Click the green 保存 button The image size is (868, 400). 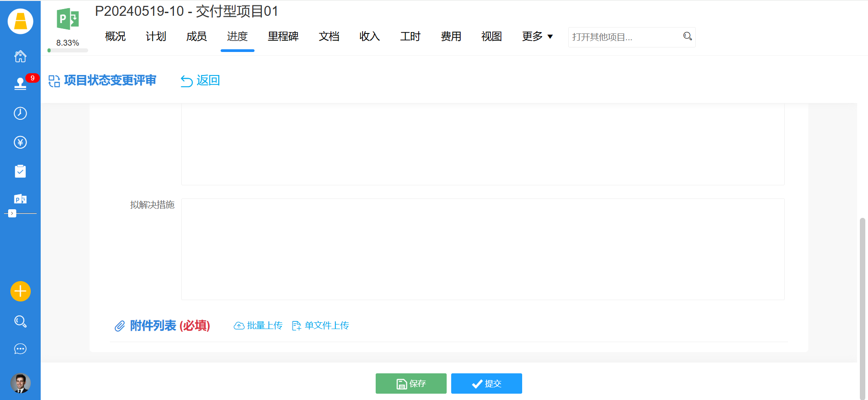(x=411, y=384)
